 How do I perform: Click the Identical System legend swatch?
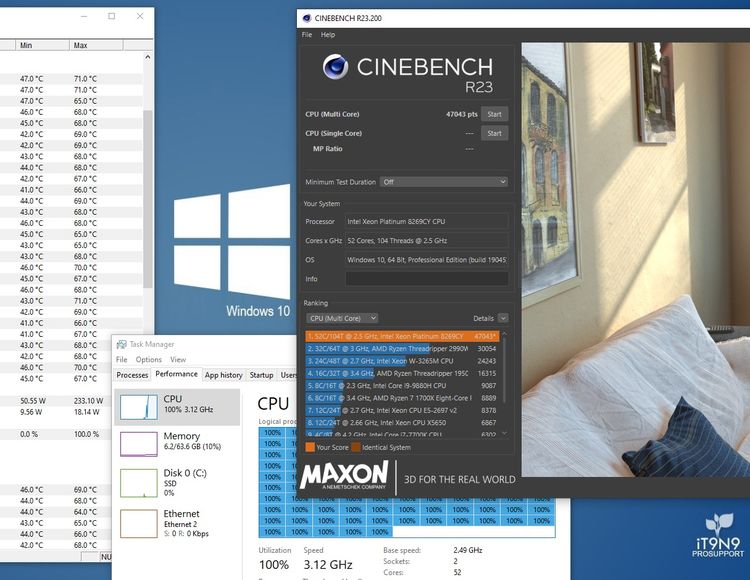click(356, 447)
